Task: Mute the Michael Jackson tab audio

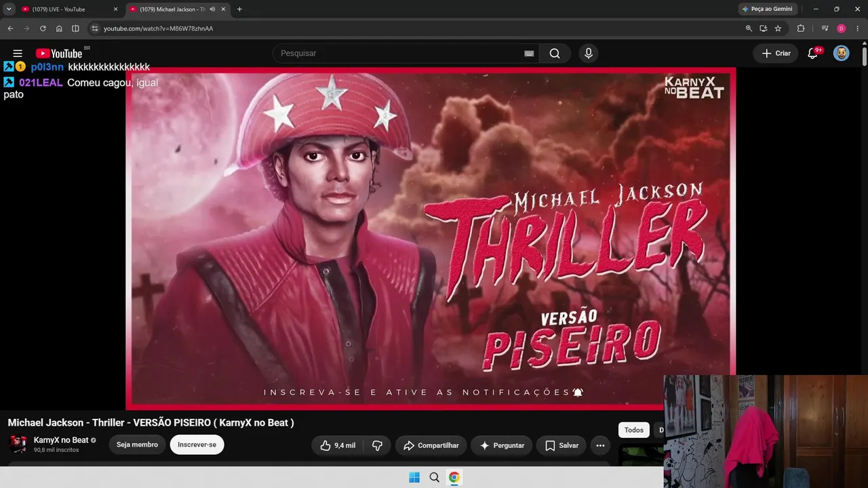Action: (x=212, y=9)
